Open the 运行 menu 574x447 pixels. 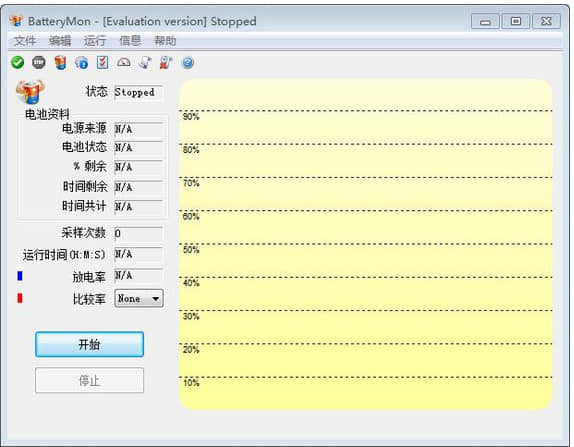click(x=95, y=41)
